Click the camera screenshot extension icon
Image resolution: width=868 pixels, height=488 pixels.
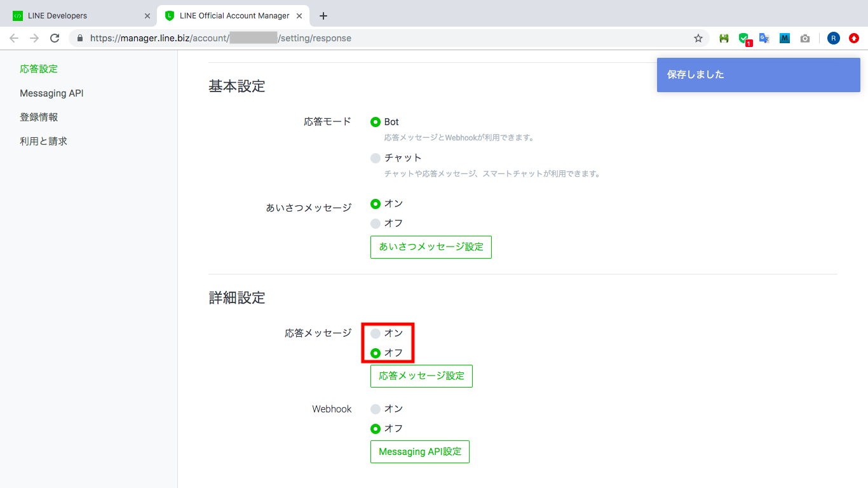pos(805,38)
